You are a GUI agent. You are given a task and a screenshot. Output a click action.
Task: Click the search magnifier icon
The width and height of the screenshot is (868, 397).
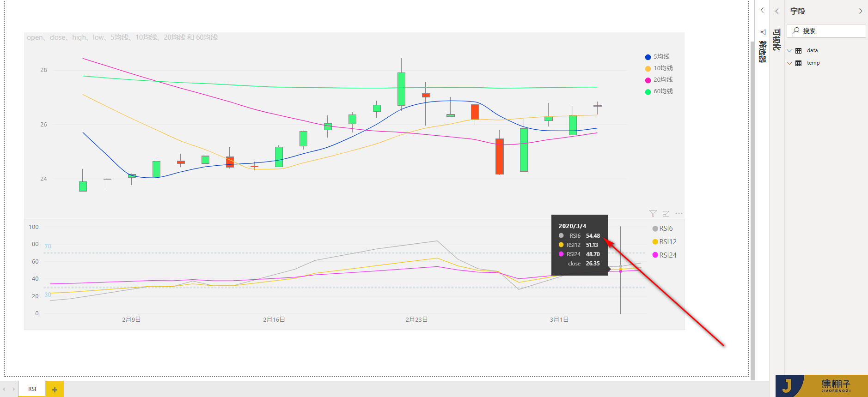pos(795,31)
